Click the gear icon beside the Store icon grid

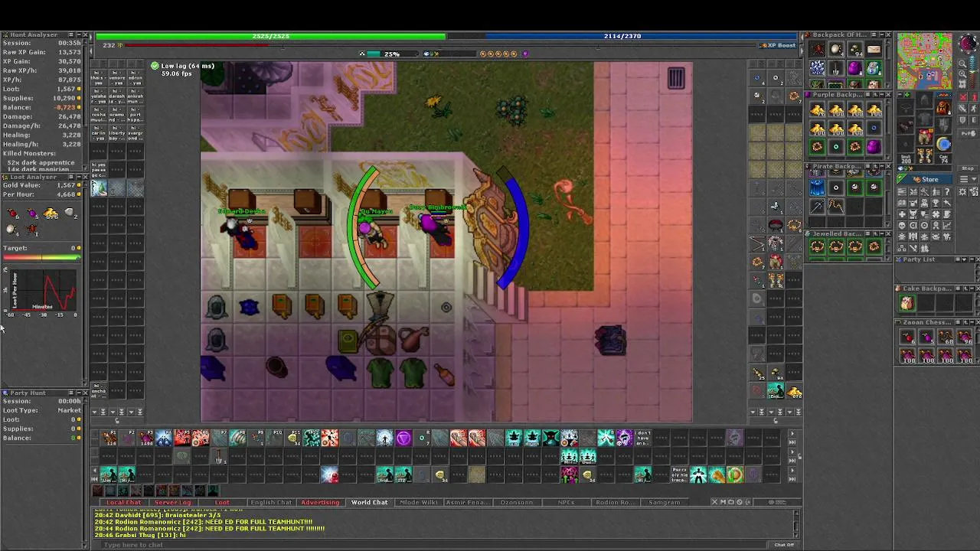tap(962, 191)
